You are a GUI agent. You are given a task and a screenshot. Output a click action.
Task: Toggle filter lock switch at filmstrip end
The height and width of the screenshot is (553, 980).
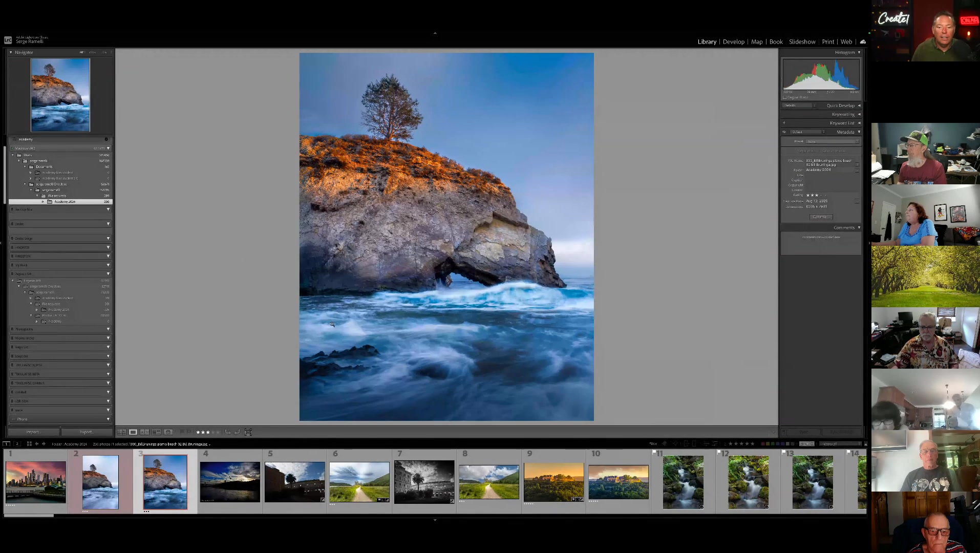coord(866,444)
